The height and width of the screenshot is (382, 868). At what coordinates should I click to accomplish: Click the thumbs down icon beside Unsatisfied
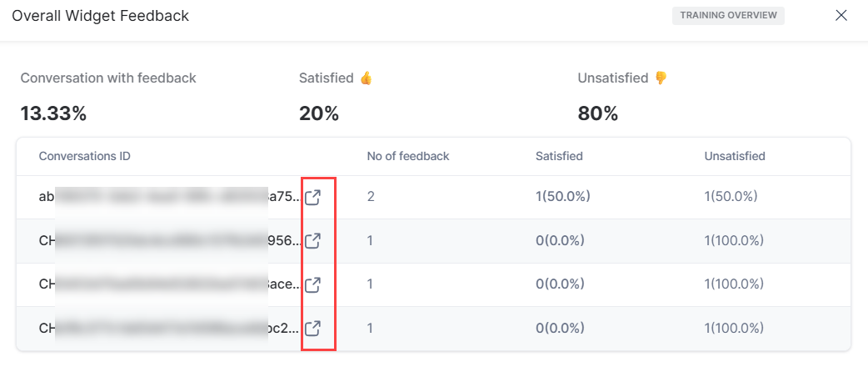click(x=661, y=78)
